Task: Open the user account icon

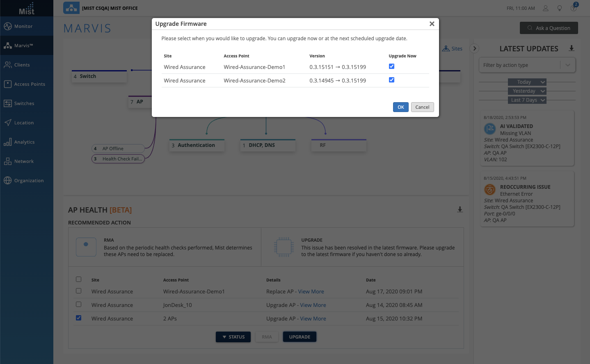Action: (x=546, y=8)
